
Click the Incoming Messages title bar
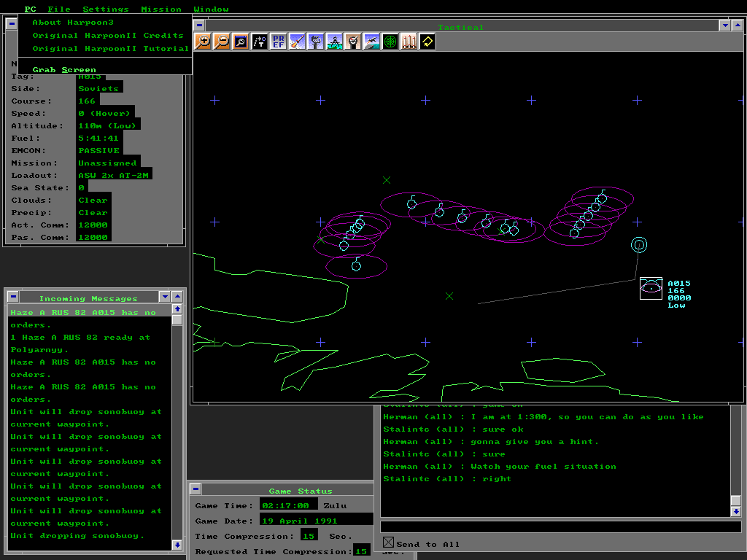click(x=88, y=298)
